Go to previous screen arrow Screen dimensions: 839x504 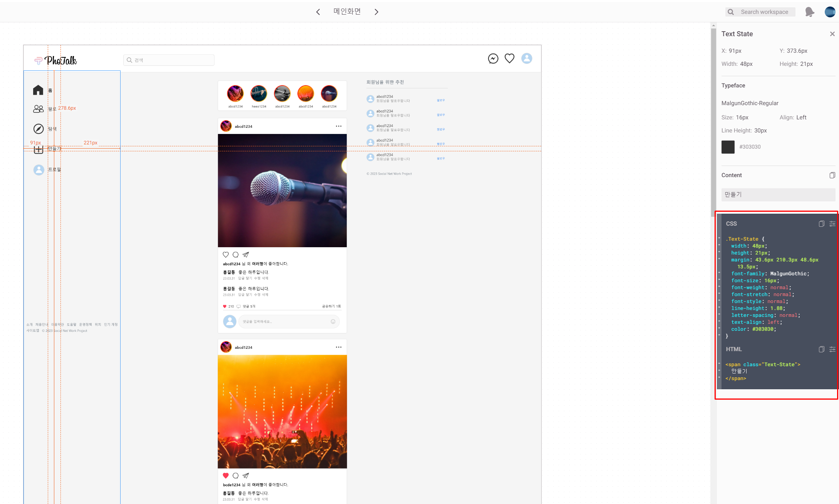[318, 12]
